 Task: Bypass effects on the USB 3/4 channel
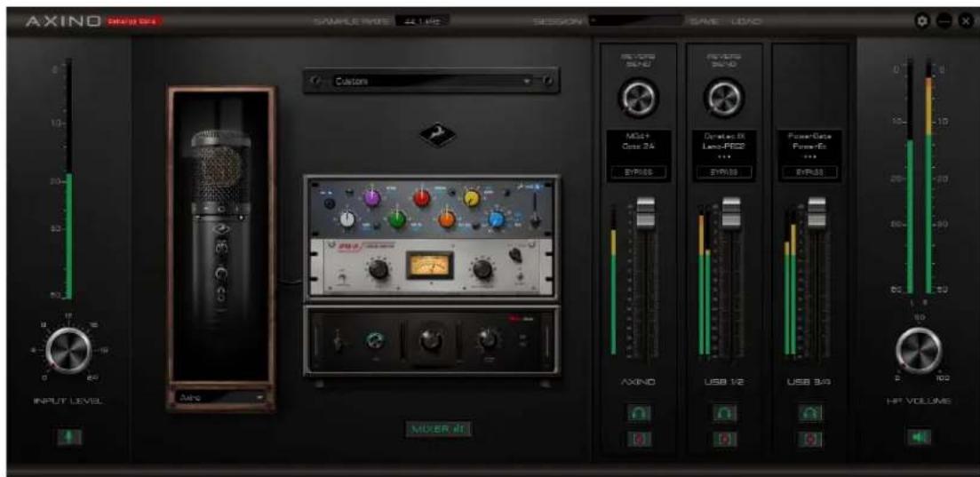click(810, 171)
